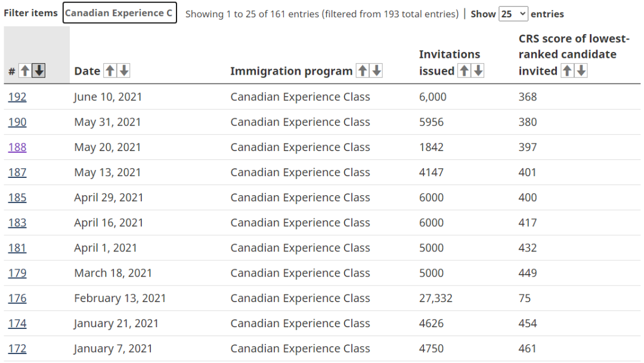Open draw number 185 link
Screen dimensions: 644x363
click(x=17, y=198)
